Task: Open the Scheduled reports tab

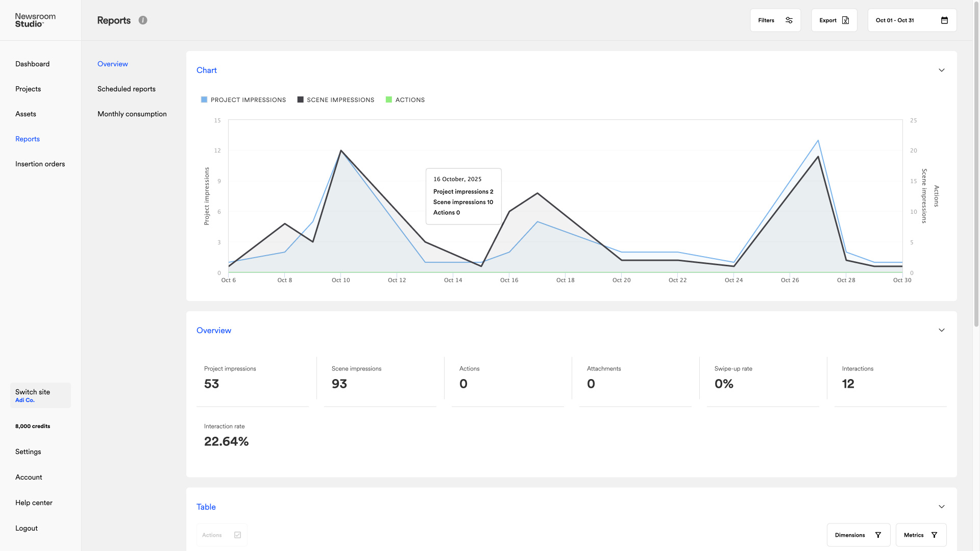Action: click(x=127, y=89)
